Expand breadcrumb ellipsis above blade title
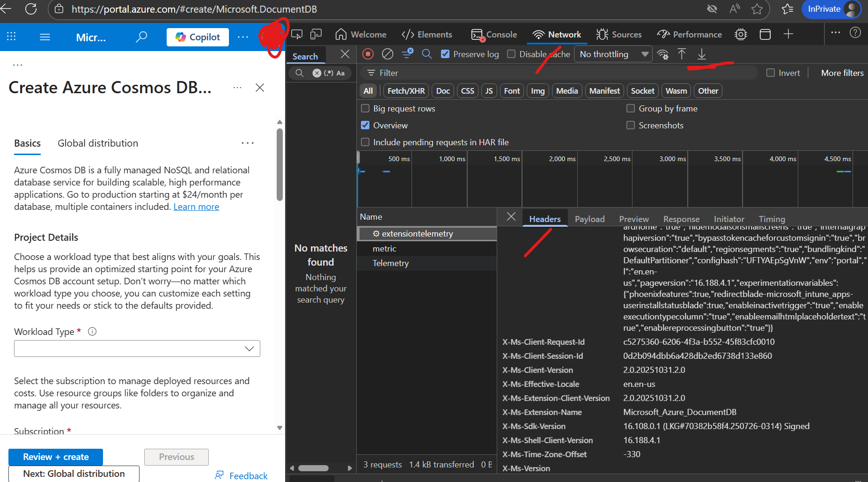868x482 pixels. [x=18, y=65]
